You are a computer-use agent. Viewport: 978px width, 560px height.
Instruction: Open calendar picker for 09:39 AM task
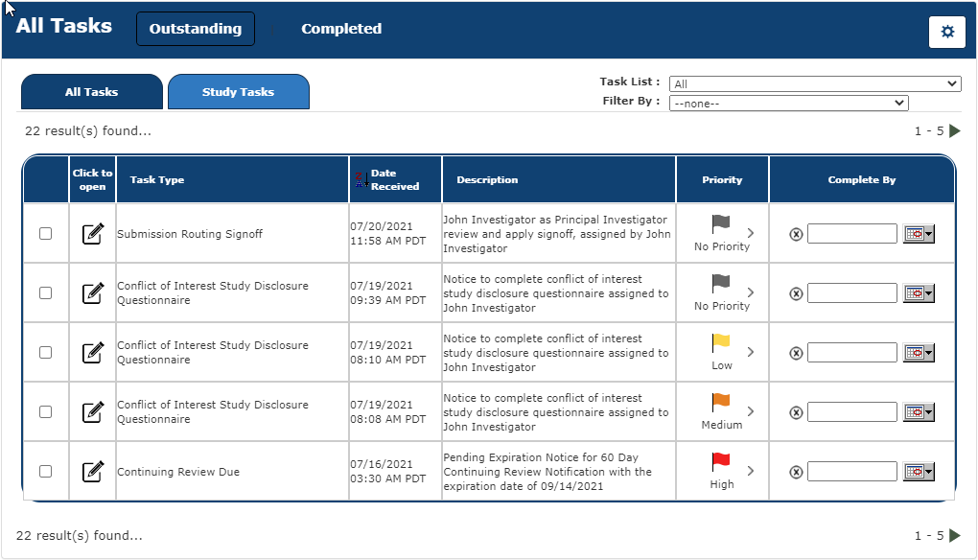click(919, 293)
